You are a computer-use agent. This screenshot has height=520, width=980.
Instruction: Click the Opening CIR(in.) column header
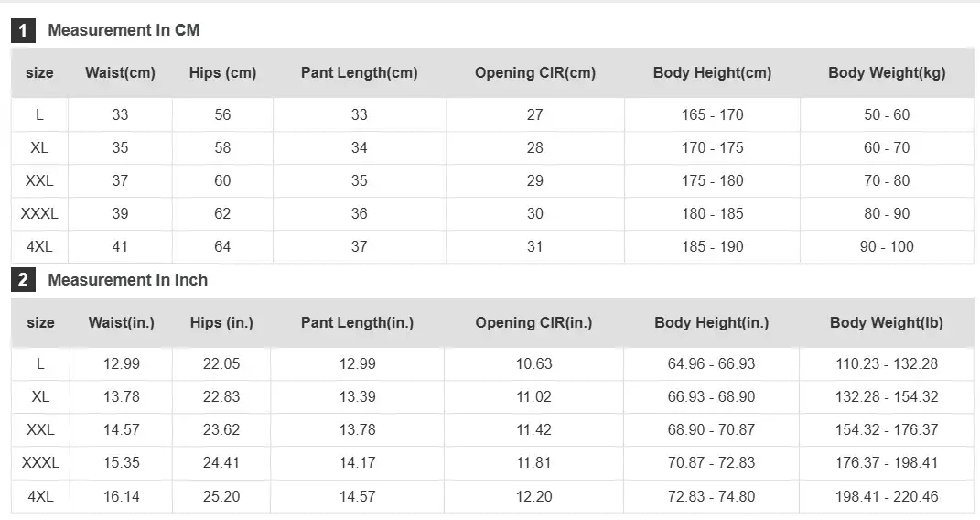click(x=533, y=322)
